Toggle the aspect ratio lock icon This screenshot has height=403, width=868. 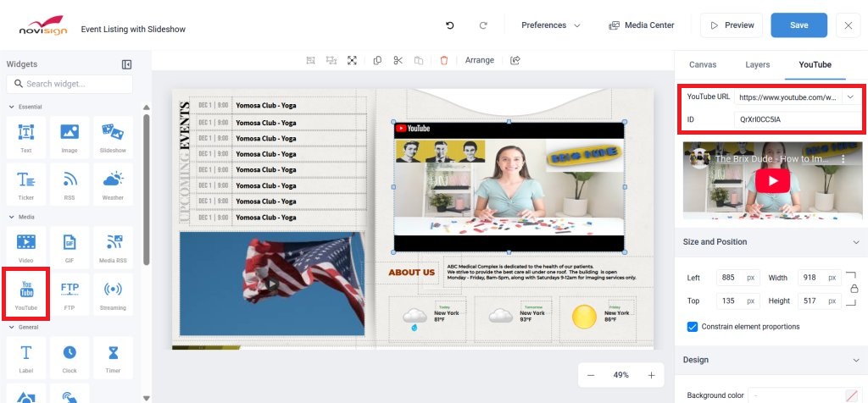[854, 289]
